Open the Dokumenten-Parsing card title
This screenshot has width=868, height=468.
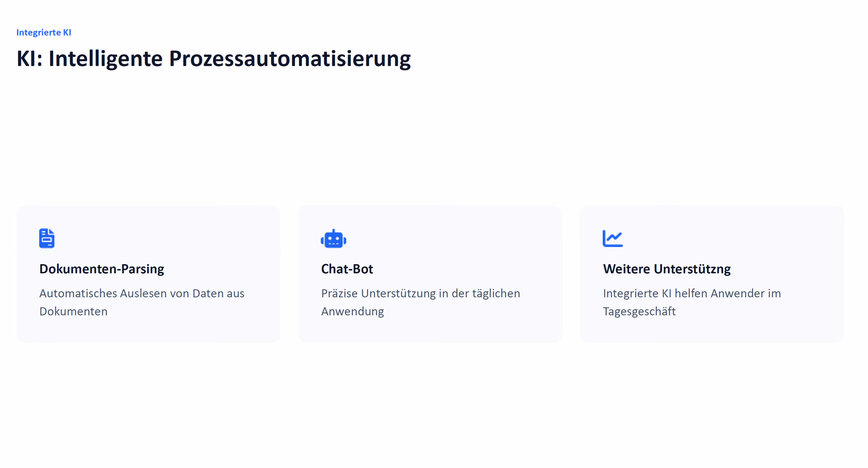(x=102, y=269)
